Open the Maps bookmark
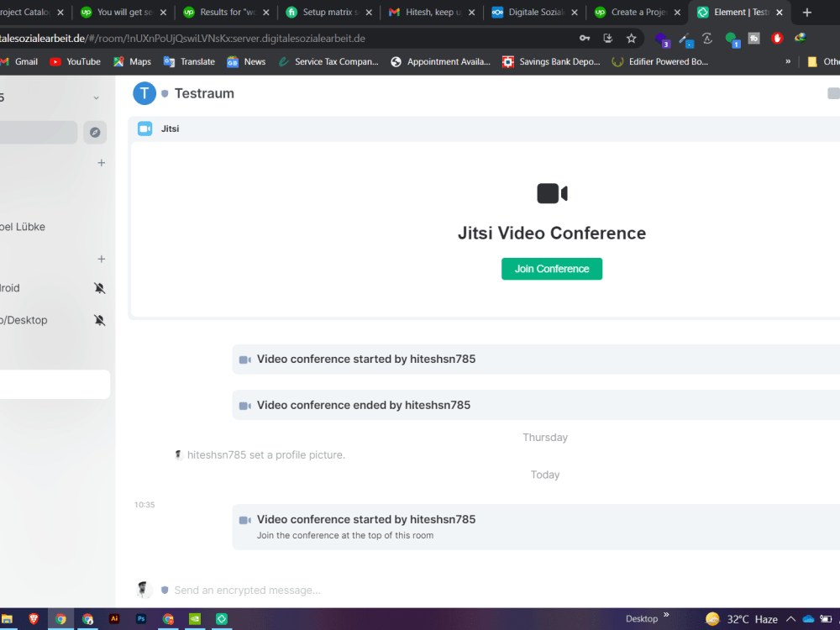This screenshot has width=840, height=630. pyautogui.click(x=133, y=61)
